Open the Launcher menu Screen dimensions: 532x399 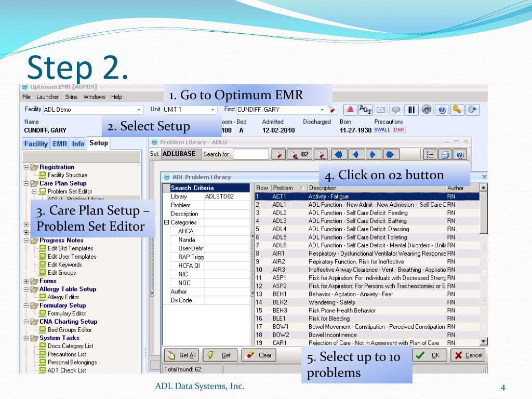point(47,97)
